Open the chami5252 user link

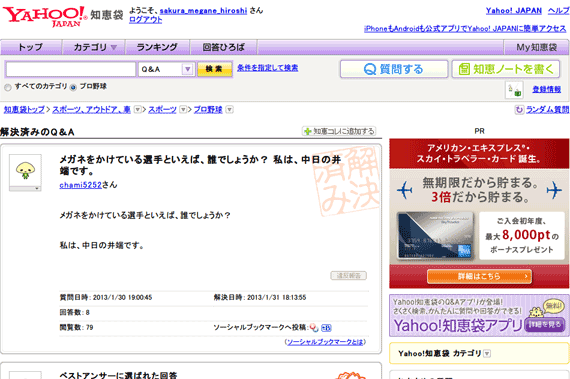(81, 185)
